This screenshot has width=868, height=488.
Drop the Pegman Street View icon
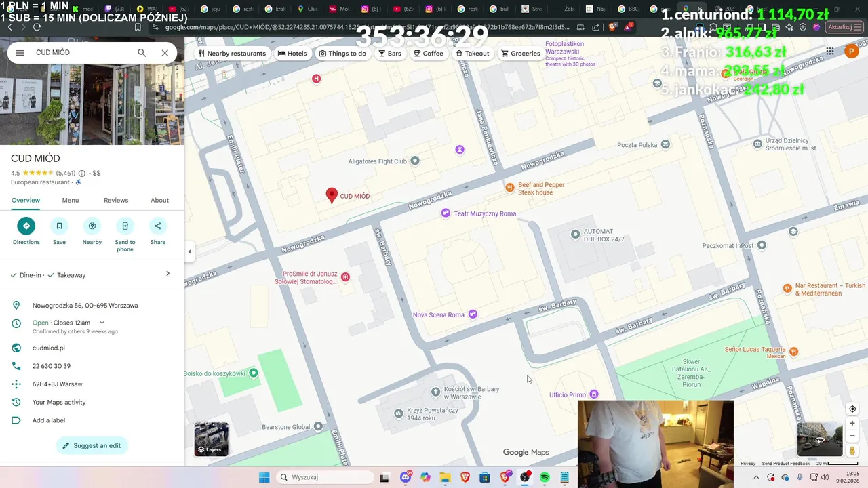click(x=852, y=451)
